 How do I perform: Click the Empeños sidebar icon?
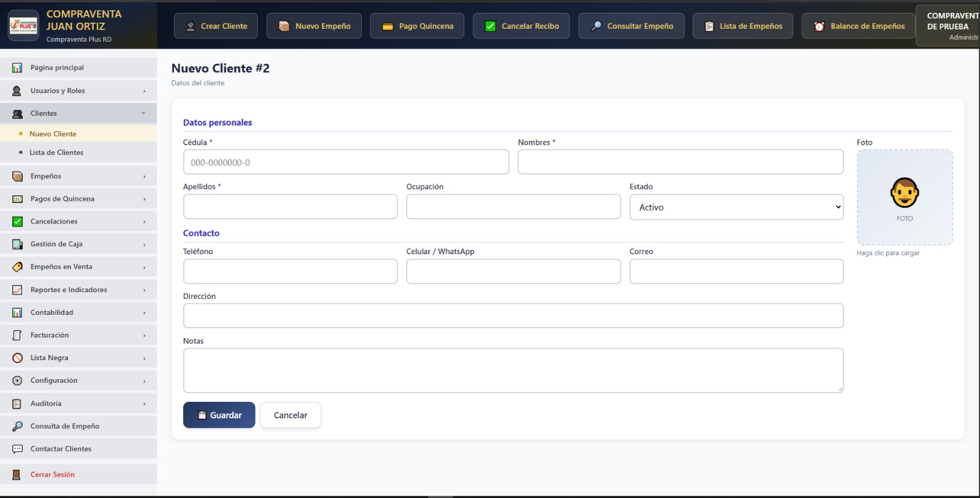(x=17, y=176)
